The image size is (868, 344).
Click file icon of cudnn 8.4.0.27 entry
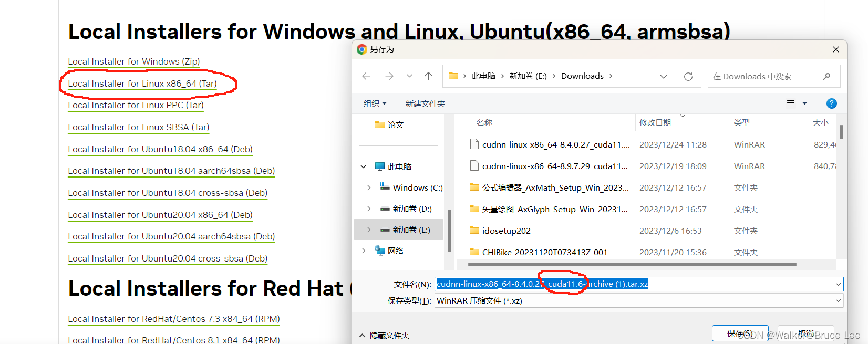(474, 144)
